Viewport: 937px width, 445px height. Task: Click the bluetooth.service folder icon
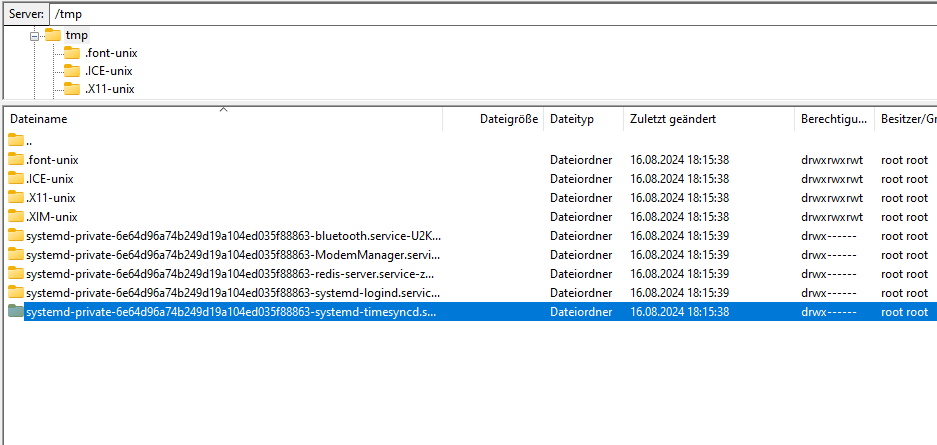pyautogui.click(x=15, y=236)
